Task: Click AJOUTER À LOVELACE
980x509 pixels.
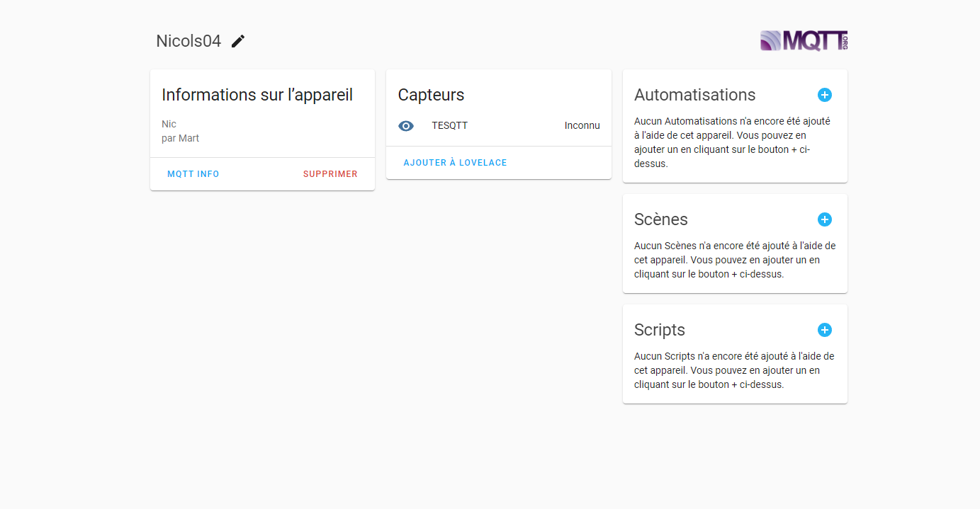Action: [x=455, y=163]
